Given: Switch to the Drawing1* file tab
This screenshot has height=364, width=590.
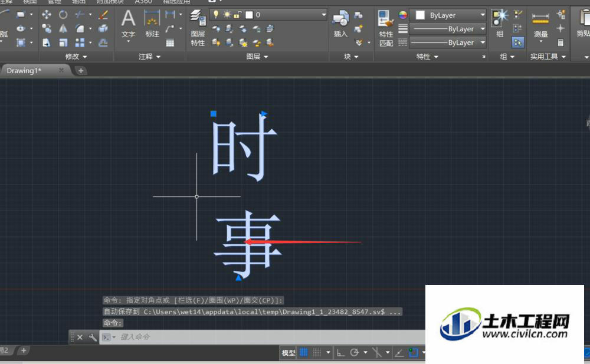Looking at the screenshot, I should pyautogui.click(x=24, y=70).
